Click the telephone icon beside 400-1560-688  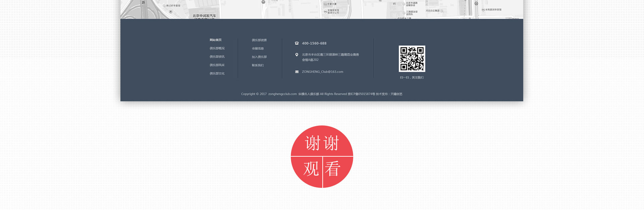[297, 43]
